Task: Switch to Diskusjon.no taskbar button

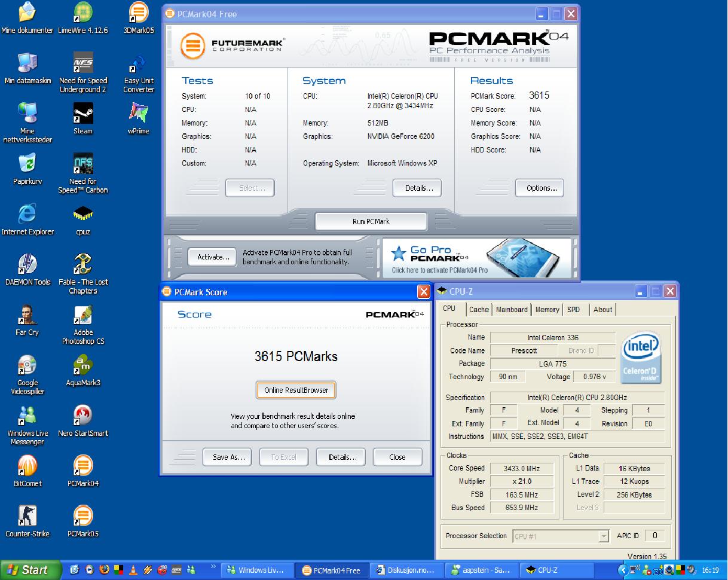Action: (408, 570)
